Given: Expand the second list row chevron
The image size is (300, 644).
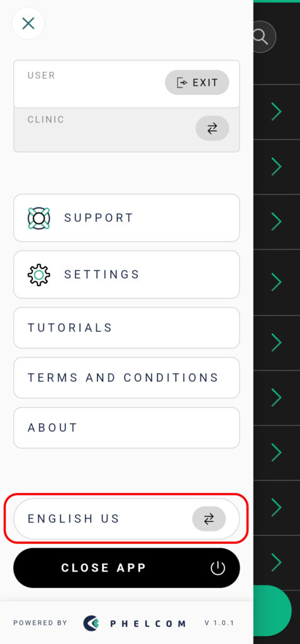Looking at the screenshot, I should [276, 167].
